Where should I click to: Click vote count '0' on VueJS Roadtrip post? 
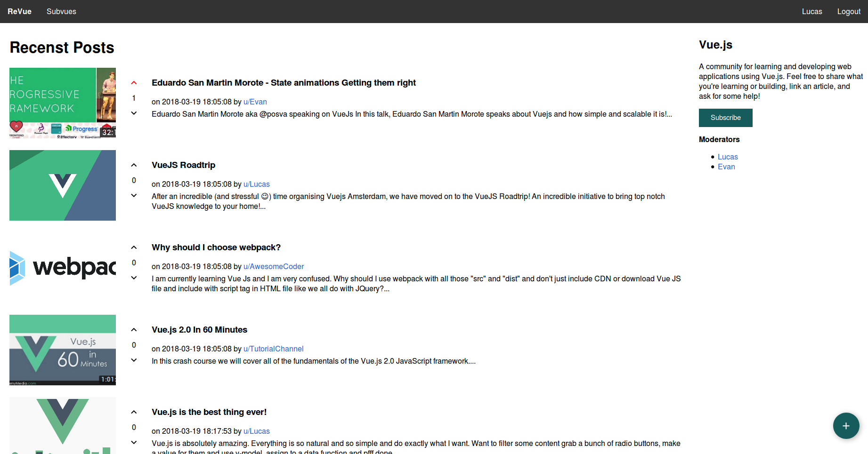point(134,180)
